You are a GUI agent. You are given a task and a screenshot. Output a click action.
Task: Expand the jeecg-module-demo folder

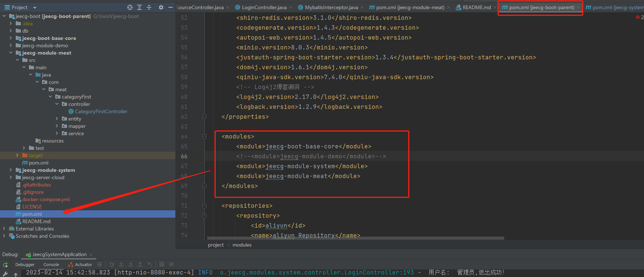(x=11, y=45)
